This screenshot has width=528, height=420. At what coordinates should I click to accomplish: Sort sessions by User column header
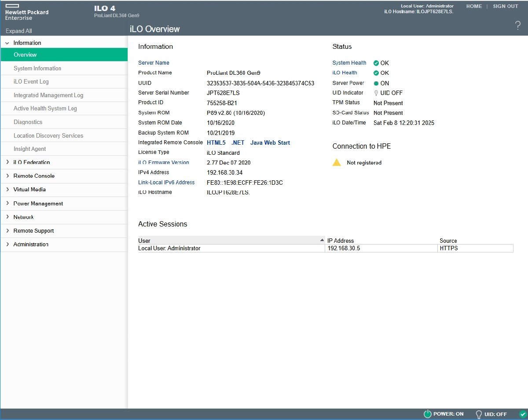231,241
